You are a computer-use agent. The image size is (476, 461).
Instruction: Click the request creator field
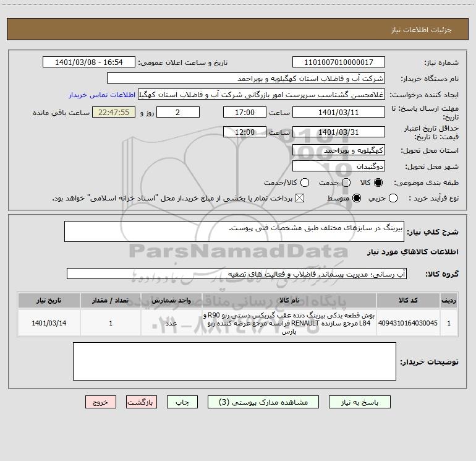tap(261, 95)
